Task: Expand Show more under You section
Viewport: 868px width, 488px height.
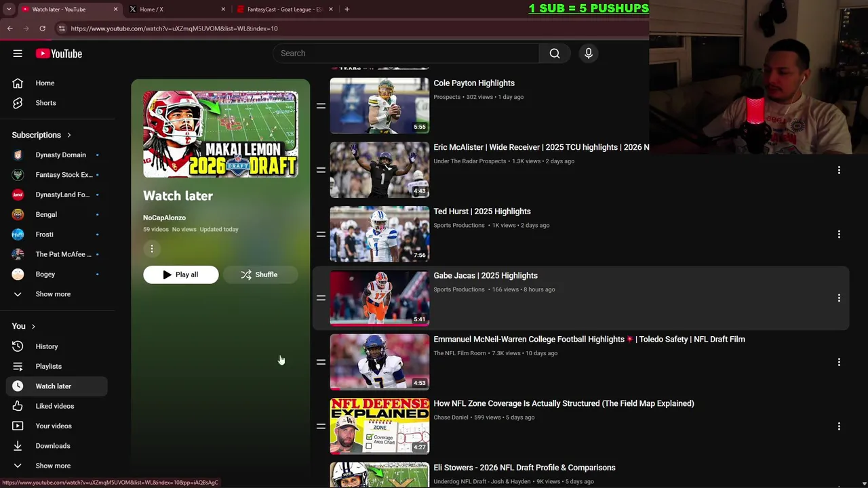Action: coord(57,466)
